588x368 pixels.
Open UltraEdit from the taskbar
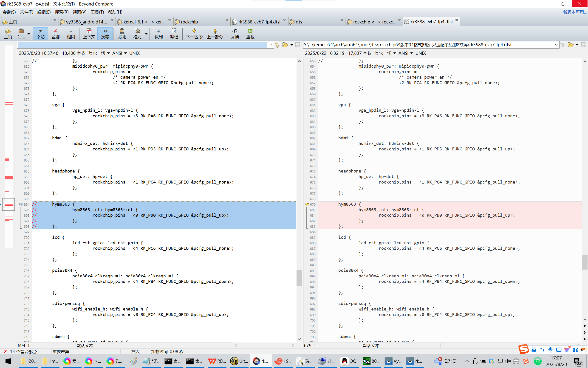coord(239,361)
